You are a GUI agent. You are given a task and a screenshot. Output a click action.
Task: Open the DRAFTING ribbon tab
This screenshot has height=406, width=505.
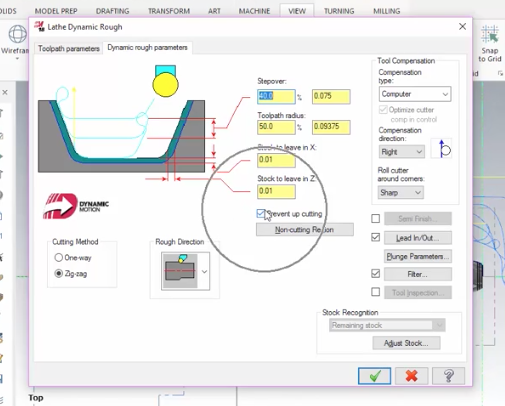112,11
